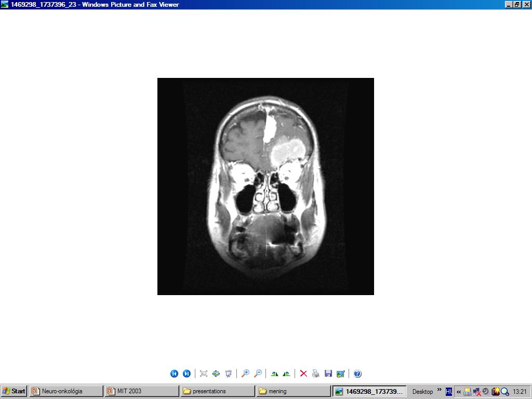
Task: Open image for editing
Action: tap(341, 374)
